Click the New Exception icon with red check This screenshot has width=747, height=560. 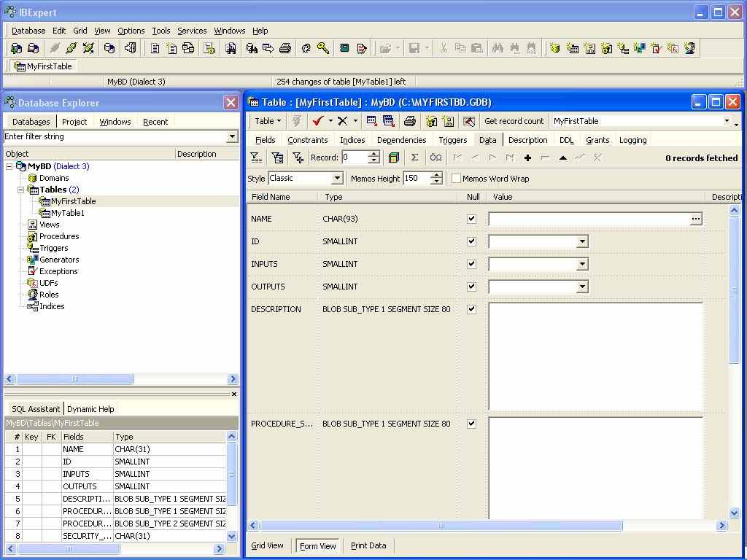click(x=656, y=48)
